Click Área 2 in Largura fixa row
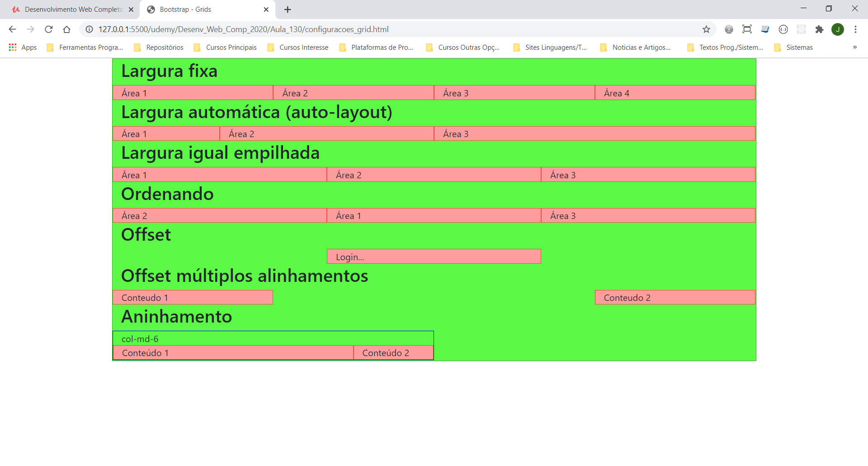This screenshot has height=466, width=868. coord(354,93)
